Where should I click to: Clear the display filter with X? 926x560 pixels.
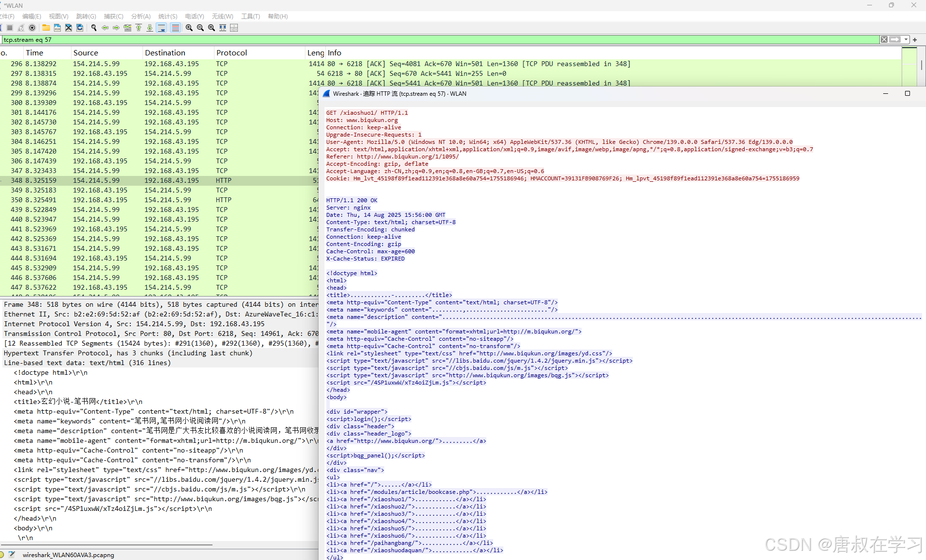[x=884, y=40]
